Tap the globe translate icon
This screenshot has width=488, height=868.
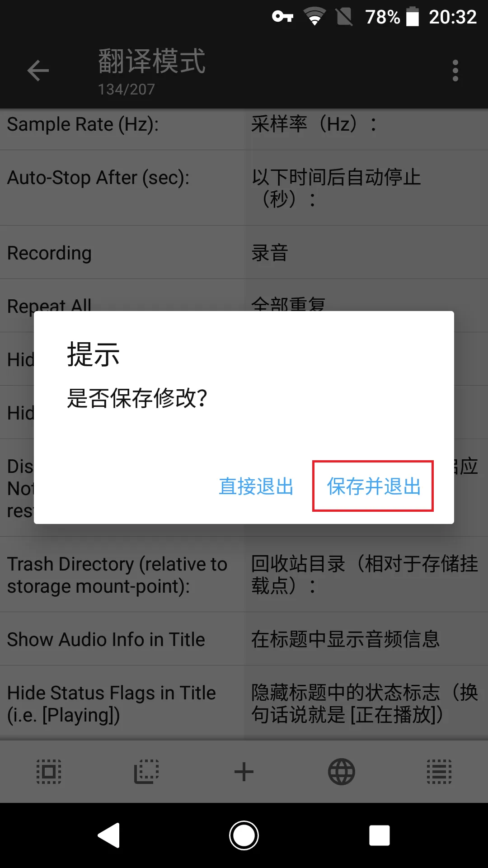[x=342, y=771]
